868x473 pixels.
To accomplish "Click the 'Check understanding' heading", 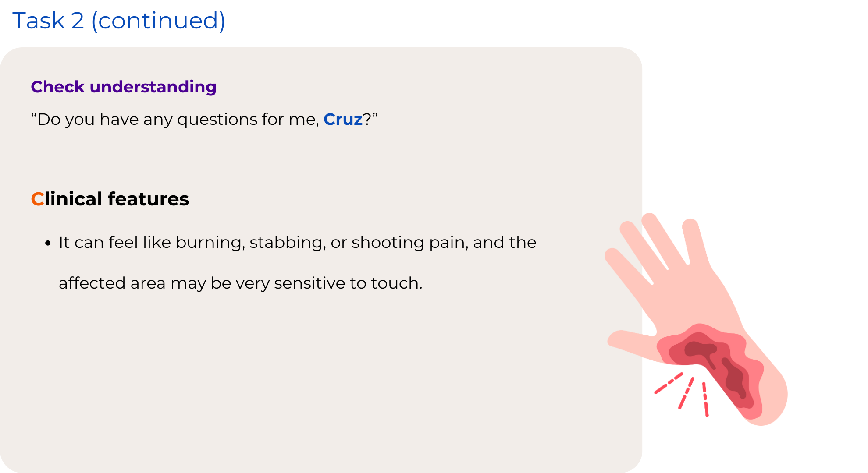I will pos(124,87).
